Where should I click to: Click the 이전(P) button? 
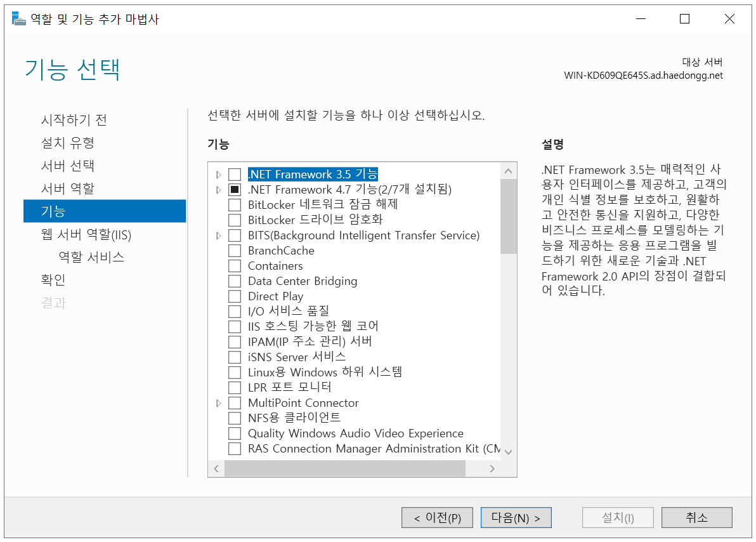pyautogui.click(x=438, y=518)
